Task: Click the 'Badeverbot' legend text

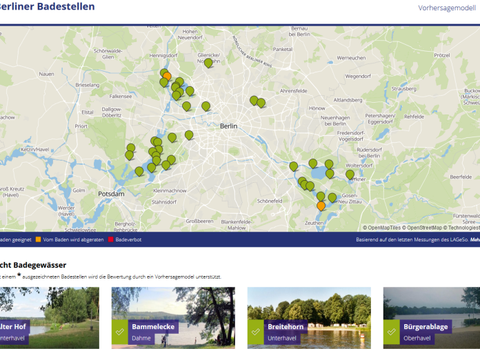Action: point(128,240)
